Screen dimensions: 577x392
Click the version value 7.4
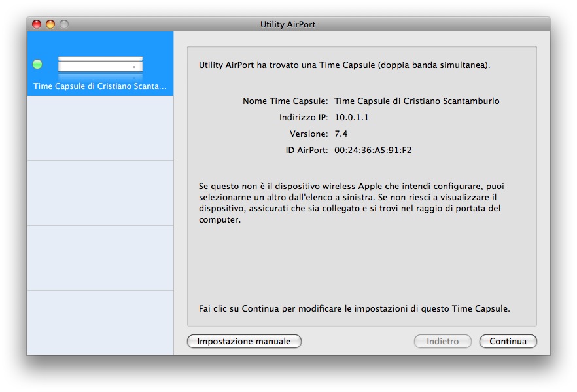pos(341,134)
